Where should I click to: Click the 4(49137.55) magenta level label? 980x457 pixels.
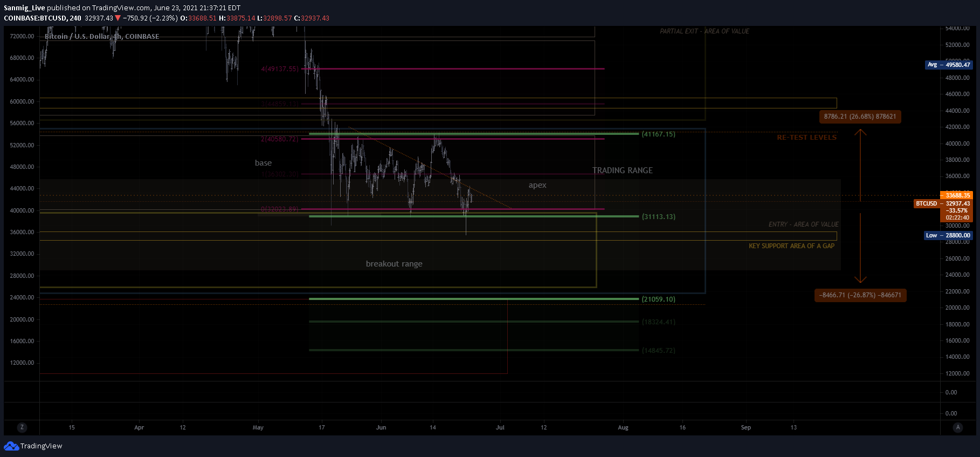point(280,69)
